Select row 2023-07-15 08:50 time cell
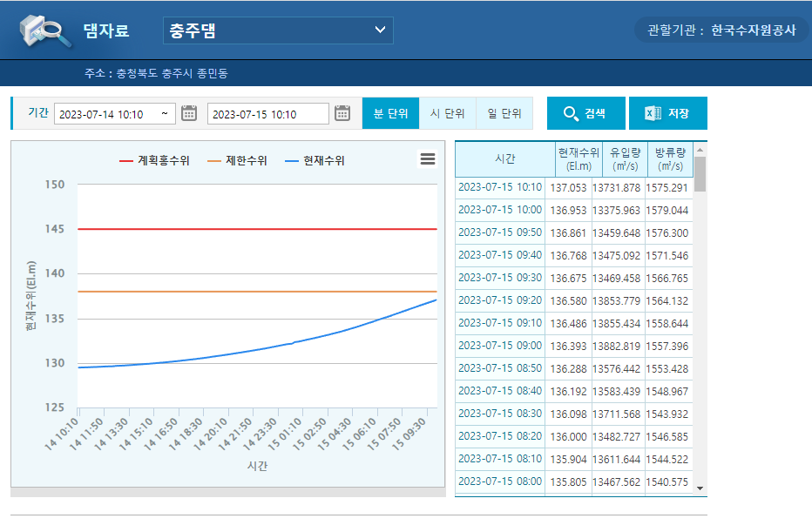812x532 pixels. [x=500, y=368]
